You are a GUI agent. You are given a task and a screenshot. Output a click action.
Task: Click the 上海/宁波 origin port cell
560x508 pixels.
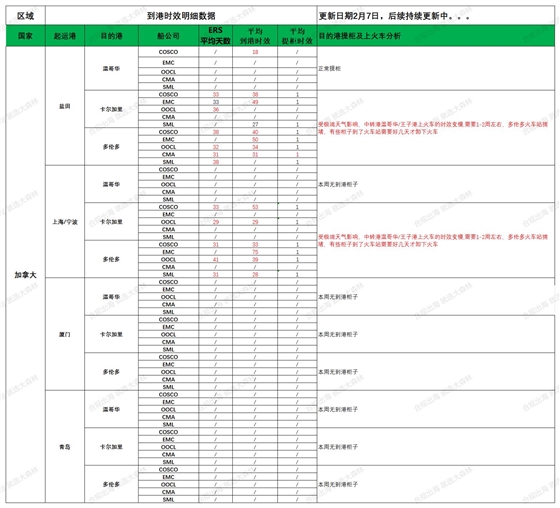(x=65, y=222)
